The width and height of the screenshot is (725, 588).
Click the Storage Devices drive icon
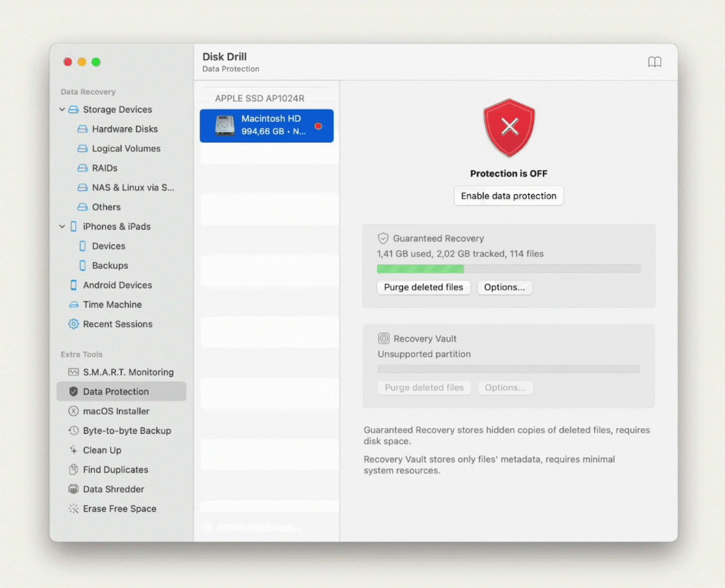point(73,110)
